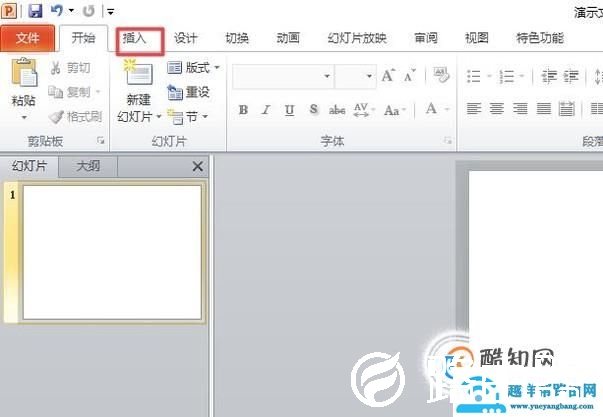The width and height of the screenshot is (603, 417).
Task: Click the Numbering list icon
Action: [x=506, y=76]
